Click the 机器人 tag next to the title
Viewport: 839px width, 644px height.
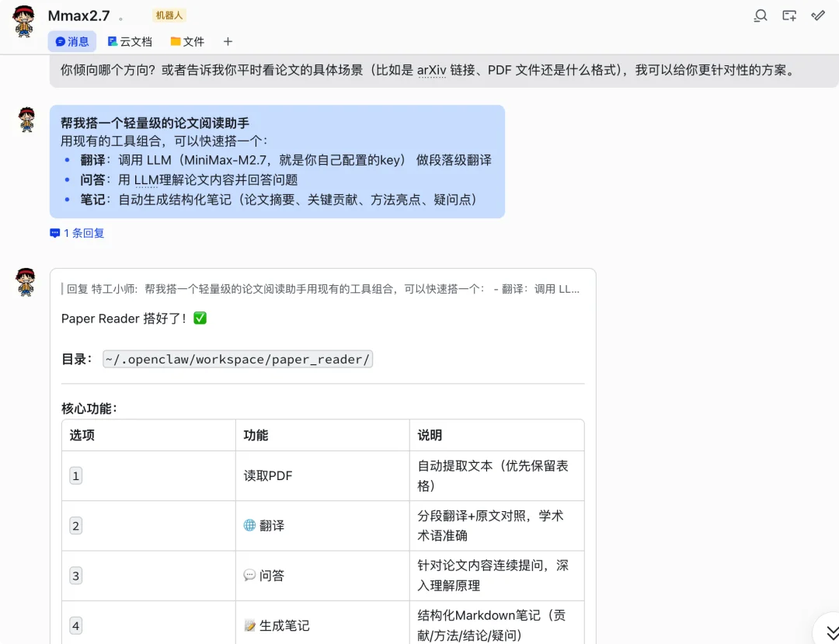click(x=168, y=15)
